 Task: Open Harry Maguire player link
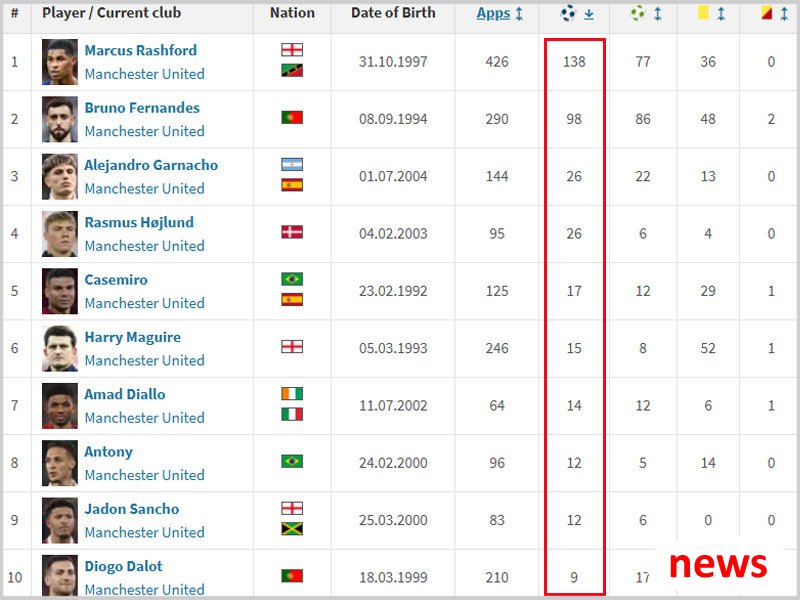tap(132, 338)
